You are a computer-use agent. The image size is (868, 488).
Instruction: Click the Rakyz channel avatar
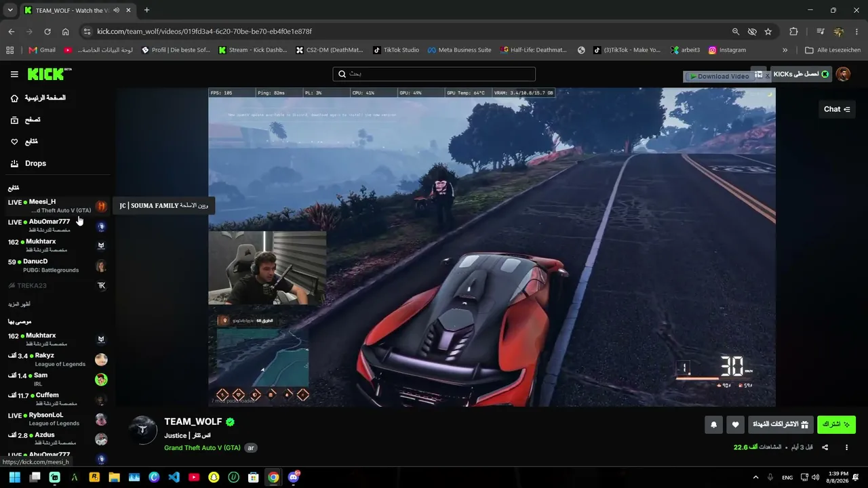click(x=101, y=359)
